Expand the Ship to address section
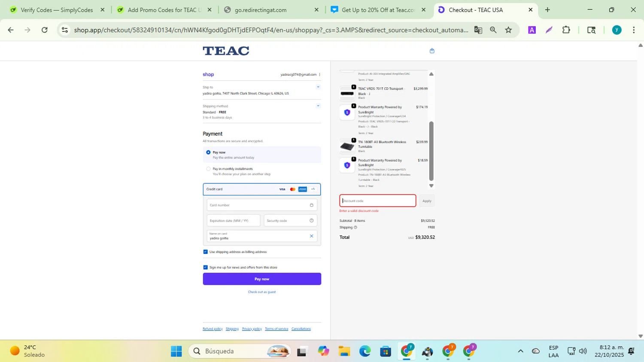The width and height of the screenshot is (644, 362). pos(318,87)
